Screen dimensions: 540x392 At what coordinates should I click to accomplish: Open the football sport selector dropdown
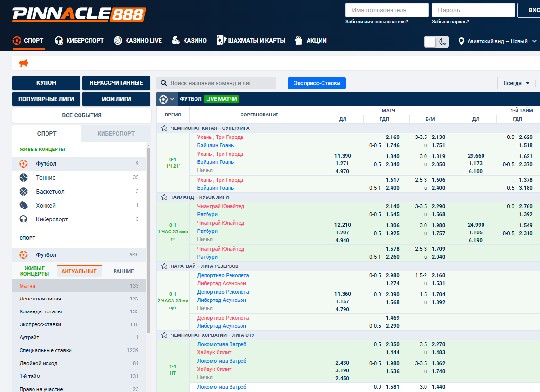[167, 99]
